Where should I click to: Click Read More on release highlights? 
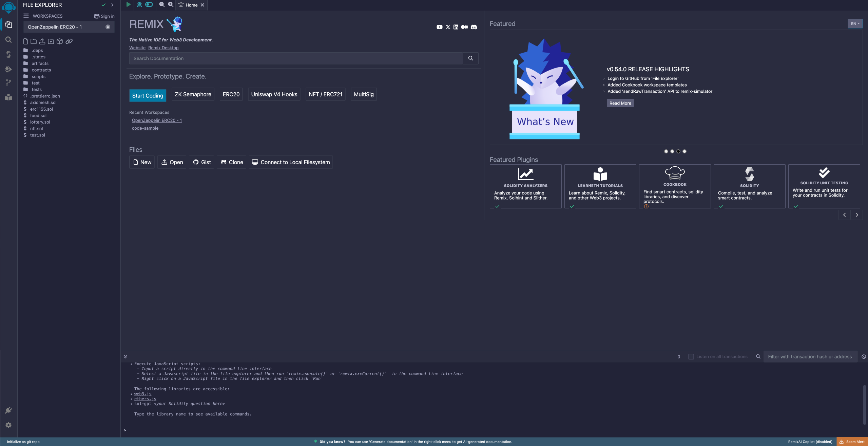coord(620,103)
